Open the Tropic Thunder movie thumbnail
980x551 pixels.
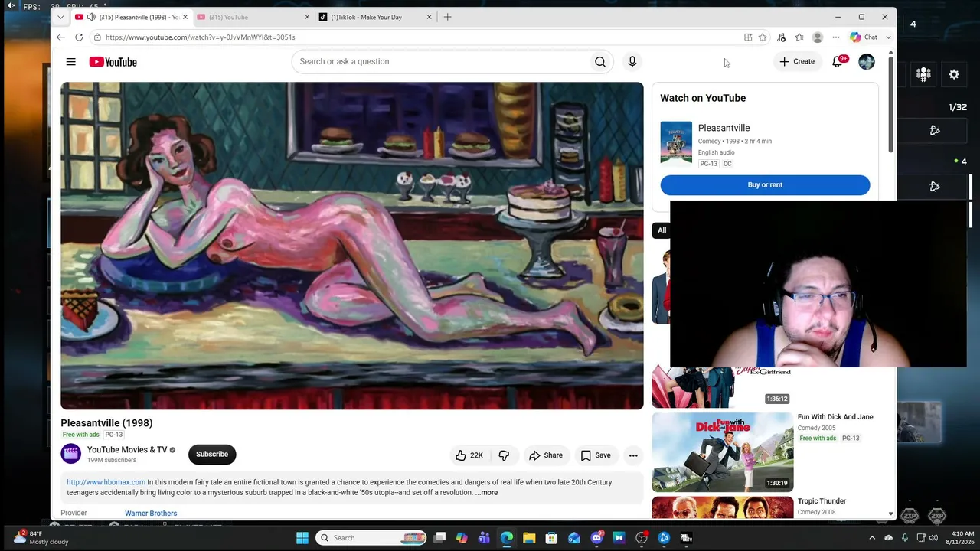point(723,508)
